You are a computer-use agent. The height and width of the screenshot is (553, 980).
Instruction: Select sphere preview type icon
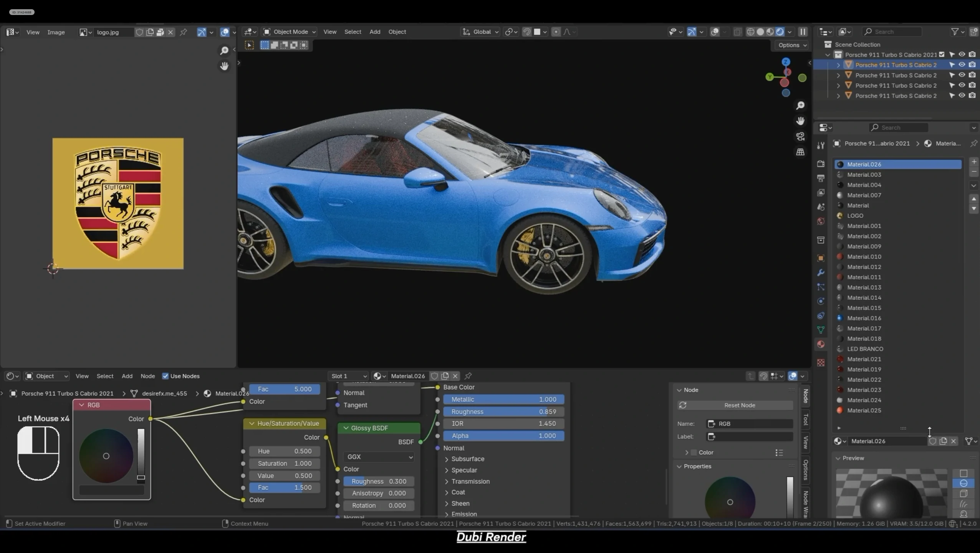click(x=963, y=483)
